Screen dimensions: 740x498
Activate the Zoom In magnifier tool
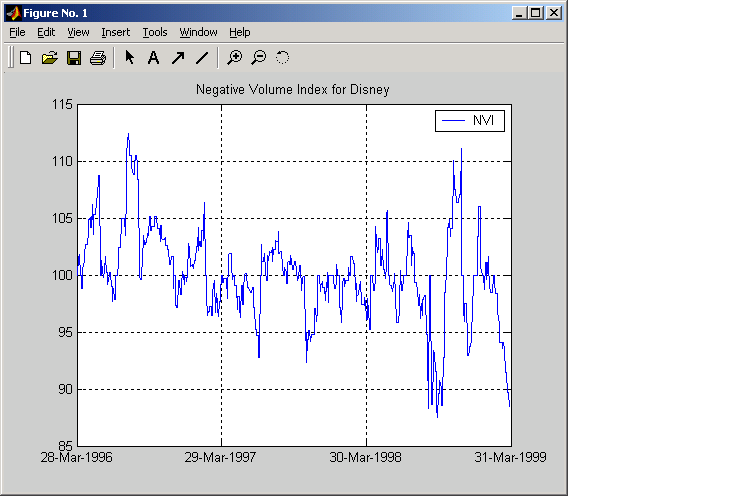(x=234, y=58)
